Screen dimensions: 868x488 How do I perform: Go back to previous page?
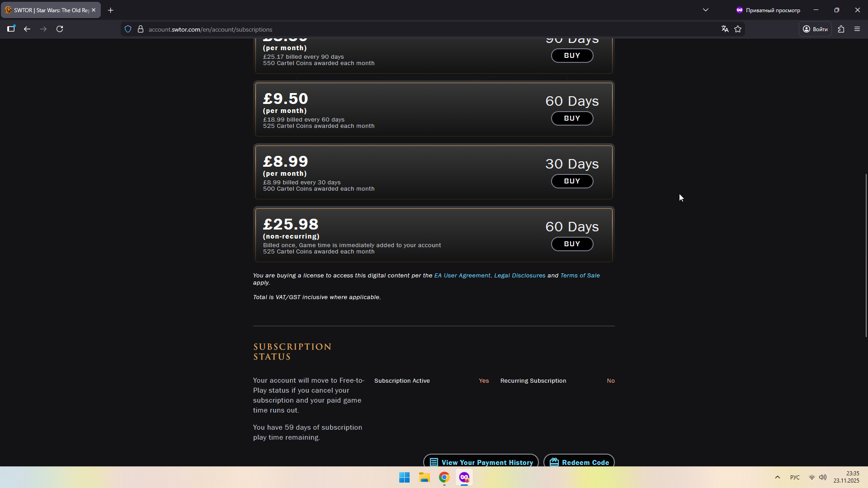click(x=27, y=29)
